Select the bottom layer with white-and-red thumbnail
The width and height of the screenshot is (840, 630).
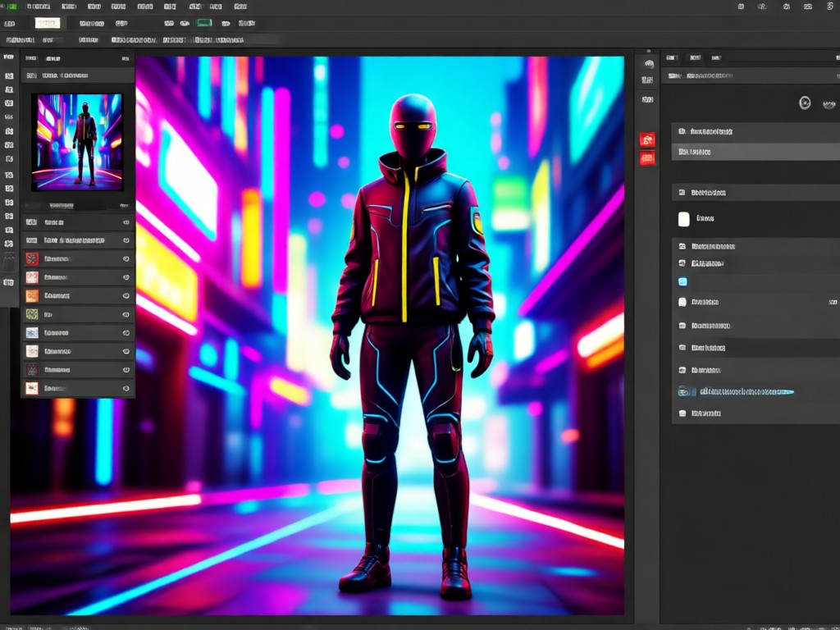pos(78,388)
